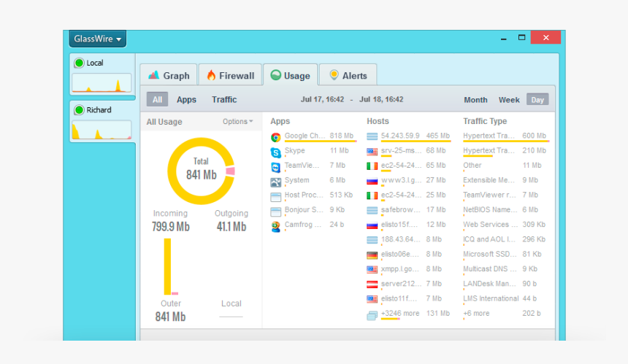The width and height of the screenshot is (628, 364).
Task: Click the yellow Outer traffic bar
Action: coord(167,266)
